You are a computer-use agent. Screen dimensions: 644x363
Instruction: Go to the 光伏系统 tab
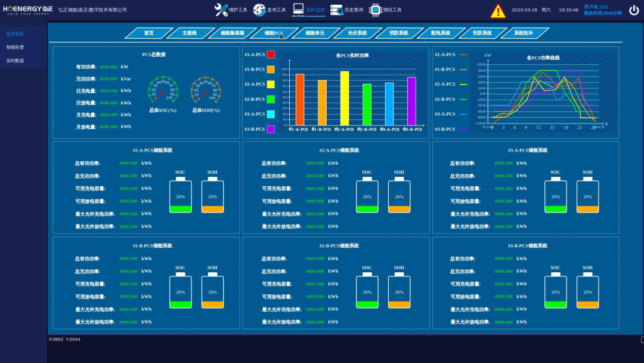pyautogui.click(x=357, y=33)
